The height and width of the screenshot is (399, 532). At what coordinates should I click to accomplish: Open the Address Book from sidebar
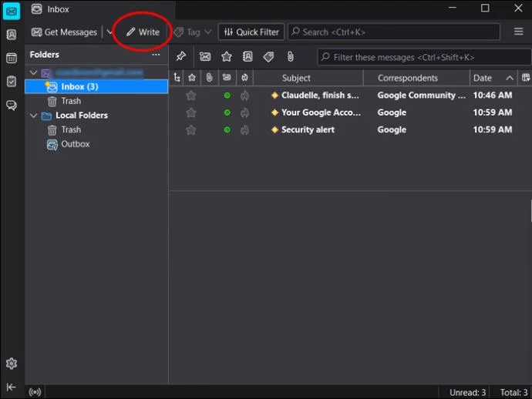point(12,34)
